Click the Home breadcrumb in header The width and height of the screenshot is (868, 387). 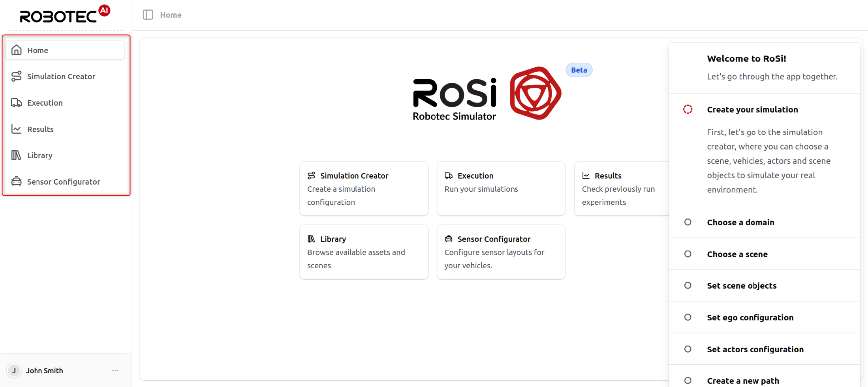point(171,15)
